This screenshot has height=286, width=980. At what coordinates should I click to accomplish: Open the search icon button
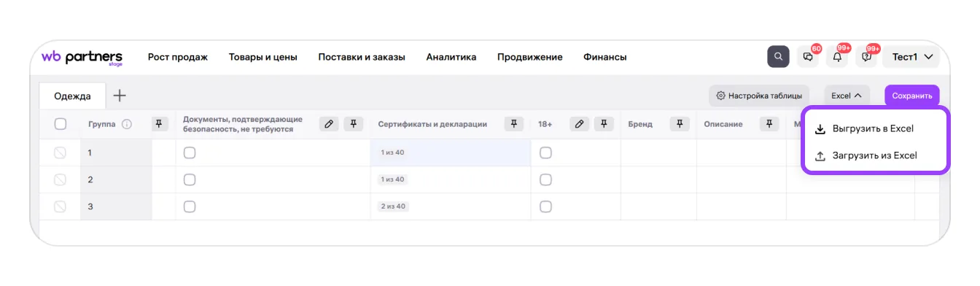(778, 57)
